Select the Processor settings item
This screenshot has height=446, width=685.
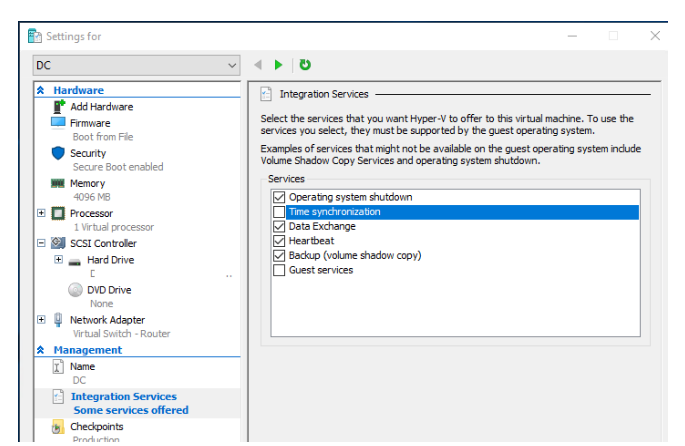[91, 213]
